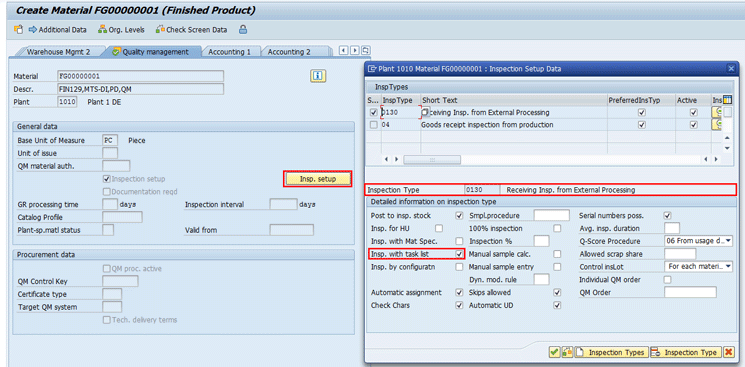Click the check/verify icon next to green checkmark
The width and height of the screenshot is (745, 367).
(566, 352)
